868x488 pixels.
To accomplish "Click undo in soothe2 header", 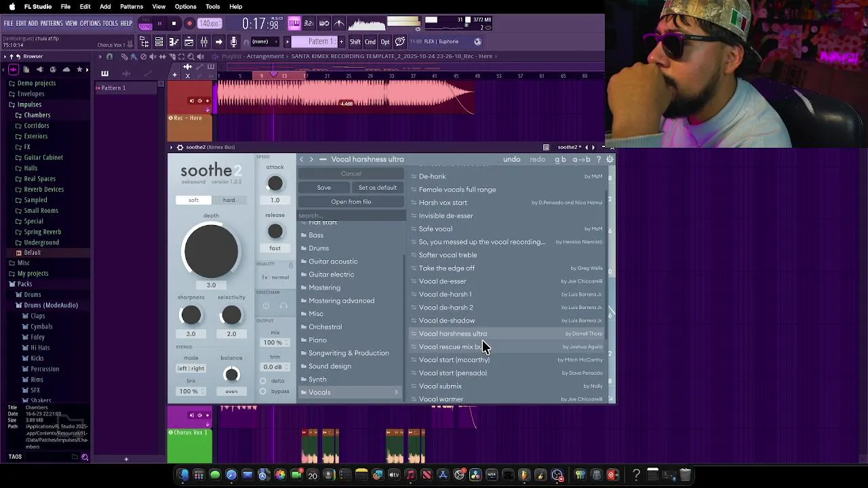I will point(512,159).
